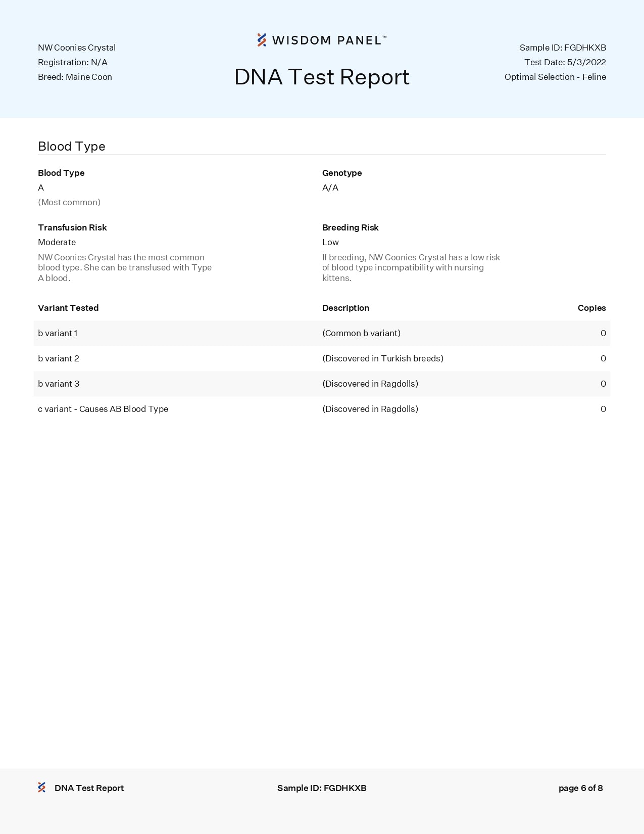Click the Sample ID in the top header

[x=562, y=48]
